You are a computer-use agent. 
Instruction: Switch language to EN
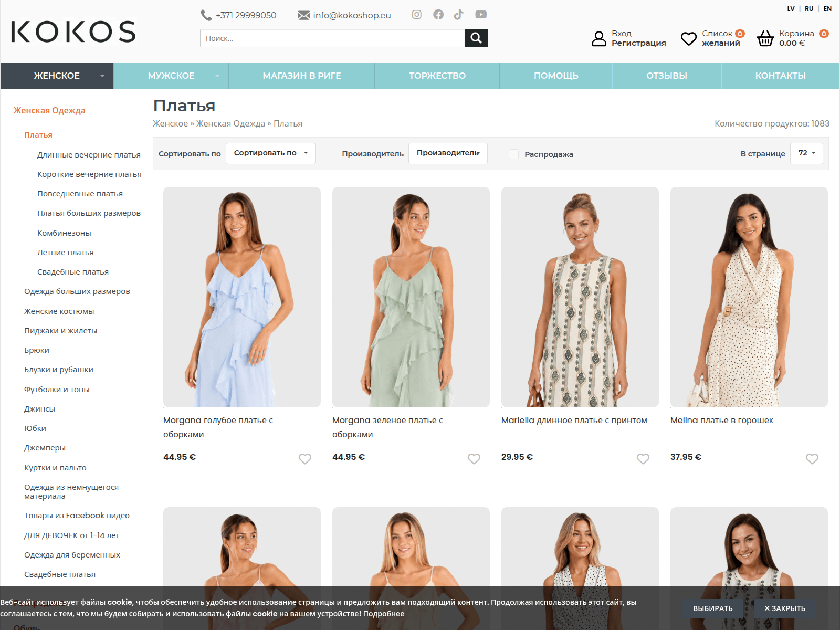coord(827,9)
